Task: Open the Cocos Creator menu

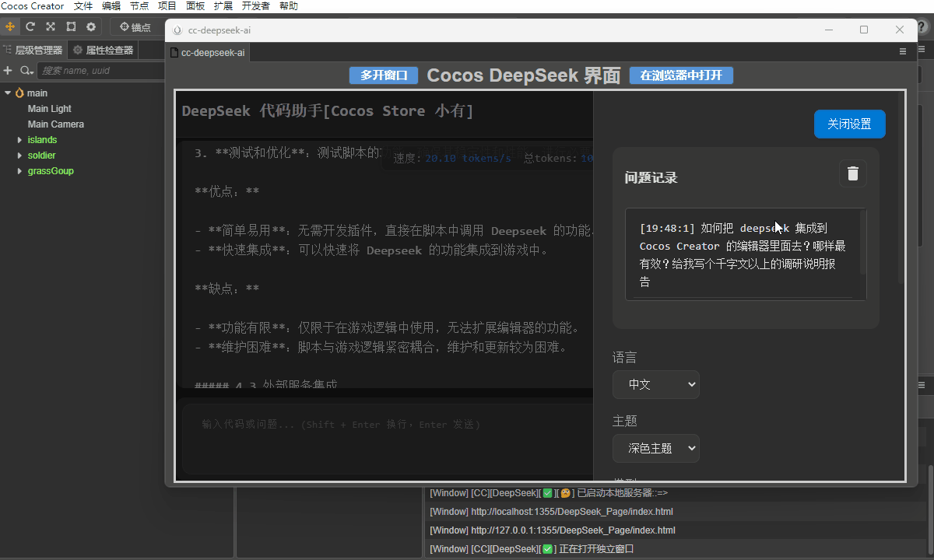Action: [33, 6]
